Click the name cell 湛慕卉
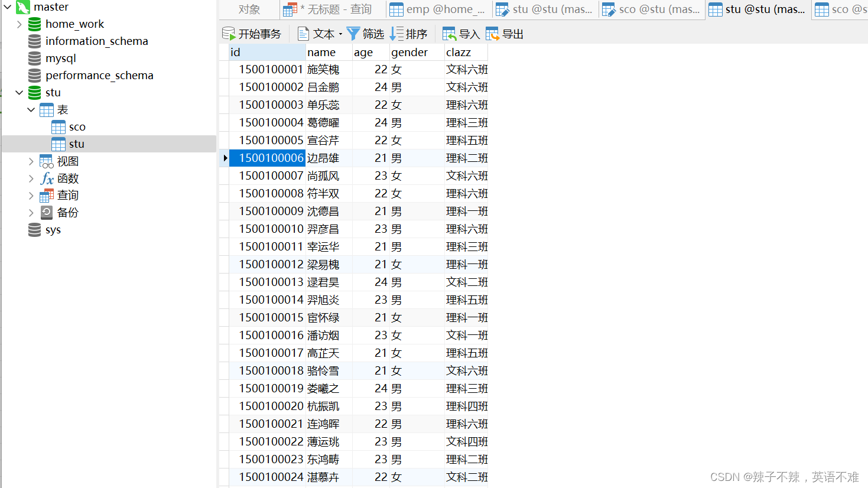The width and height of the screenshot is (868, 488). point(329,477)
